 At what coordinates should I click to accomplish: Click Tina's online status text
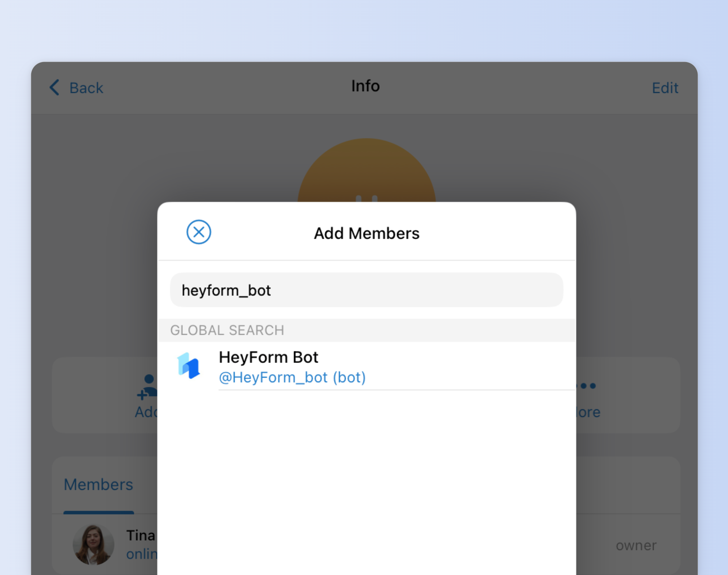tap(142, 554)
